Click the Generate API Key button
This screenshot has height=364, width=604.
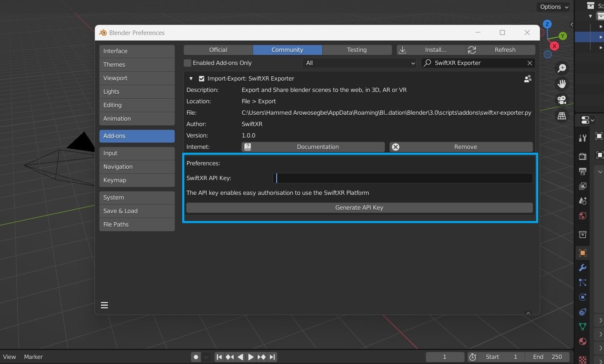tap(359, 208)
